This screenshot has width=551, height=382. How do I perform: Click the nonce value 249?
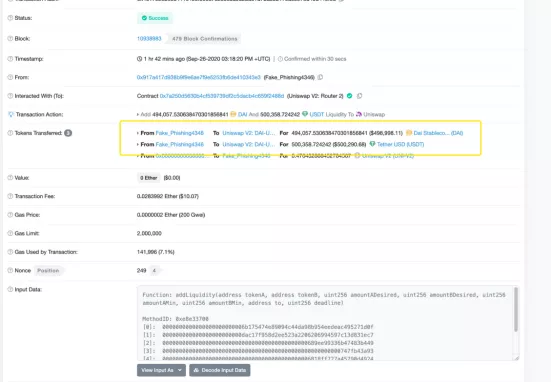tap(141, 271)
